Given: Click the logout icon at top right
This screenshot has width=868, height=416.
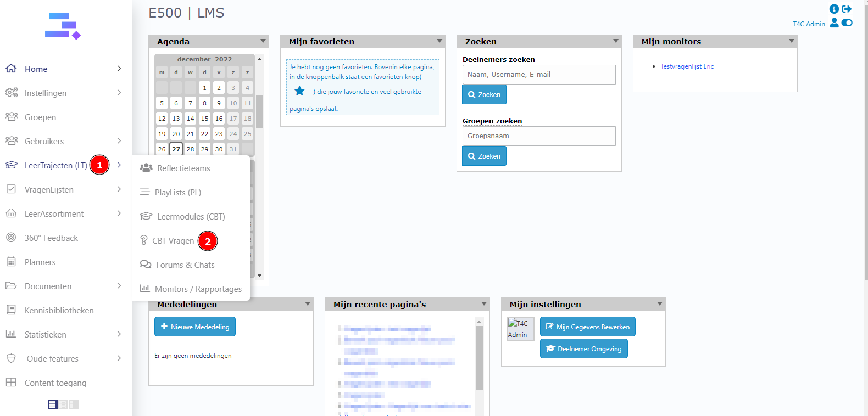Looking at the screenshot, I should tap(847, 9).
